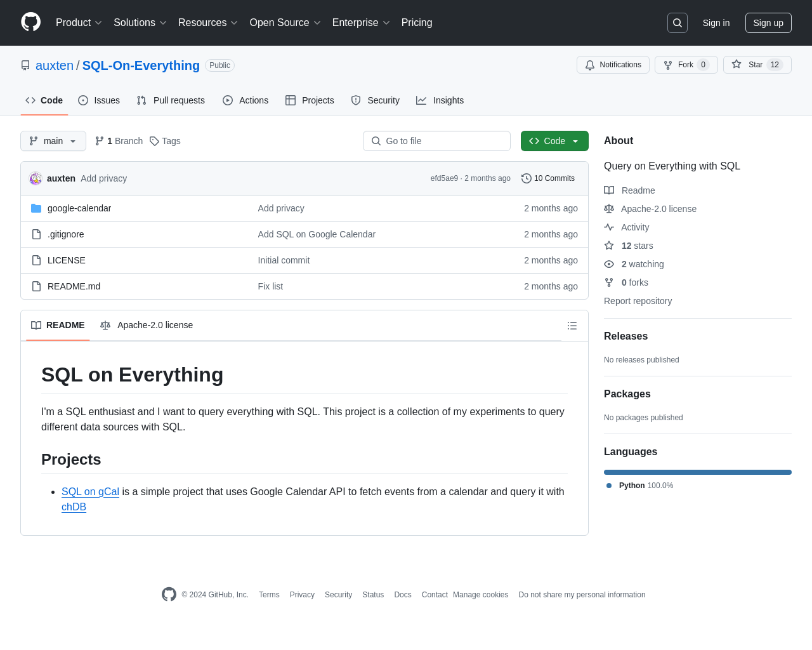The height and width of the screenshot is (650, 812).
Task: Switch to the Projects tab
Action: point(310,100)
